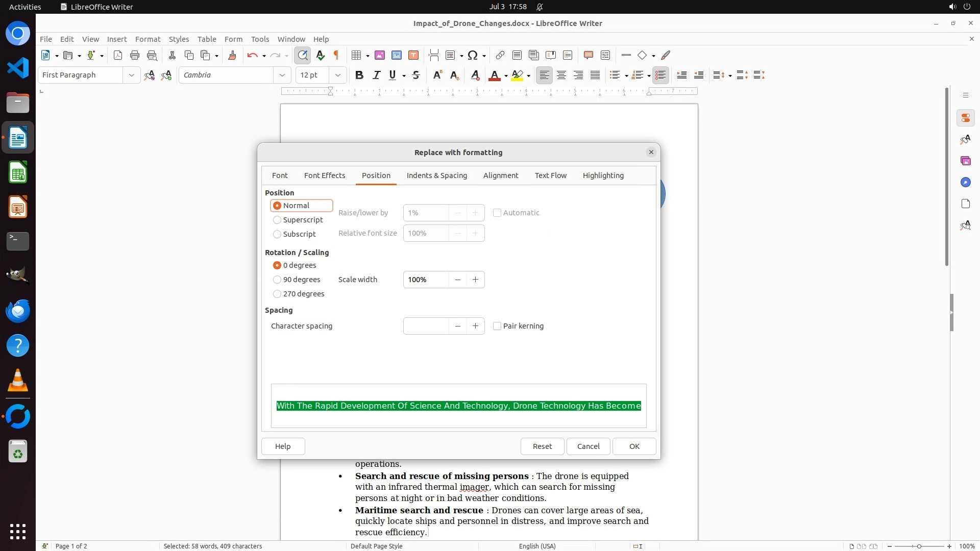Click the Reset button
This screenshot has height=551, width=980.
pyautogui.click(x=542, y=446)
